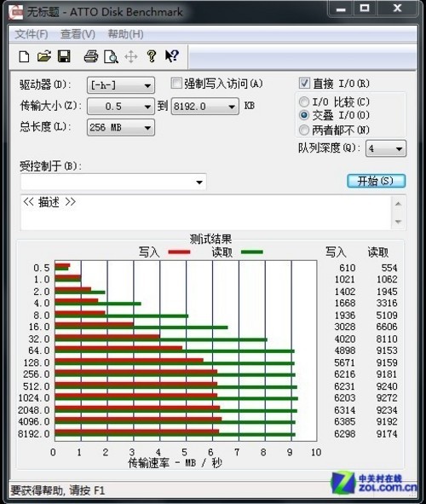Open the 帮助(H) menu

[125, 34]
